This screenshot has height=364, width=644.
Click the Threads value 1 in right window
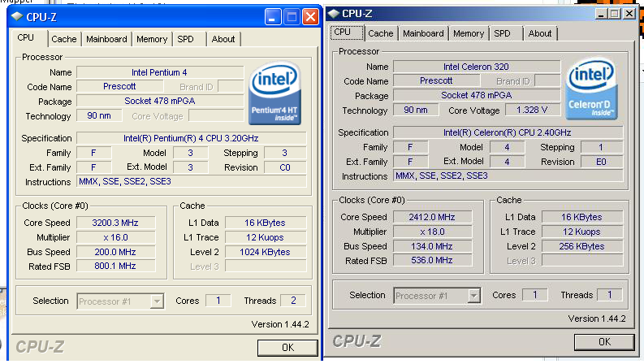tap(610, 295)
